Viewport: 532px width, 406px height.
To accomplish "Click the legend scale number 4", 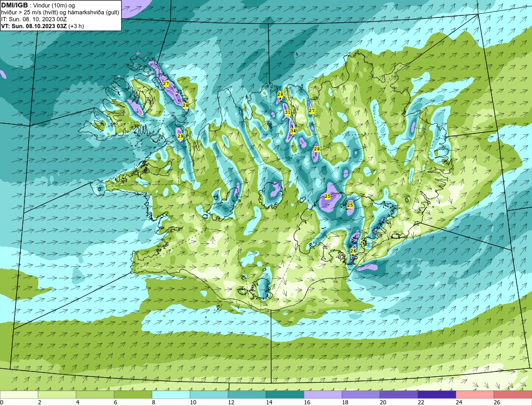I will coord(78,402).
